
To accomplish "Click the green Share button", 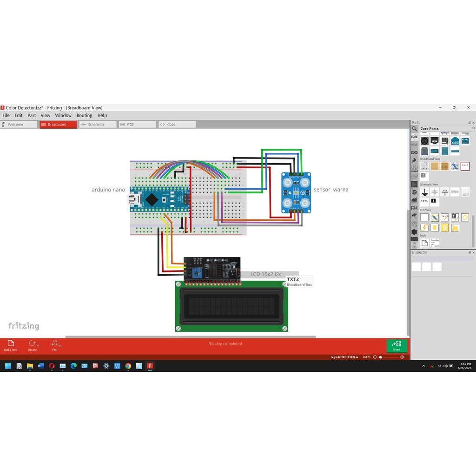I will pyautogui.click(x=397, y=345).
